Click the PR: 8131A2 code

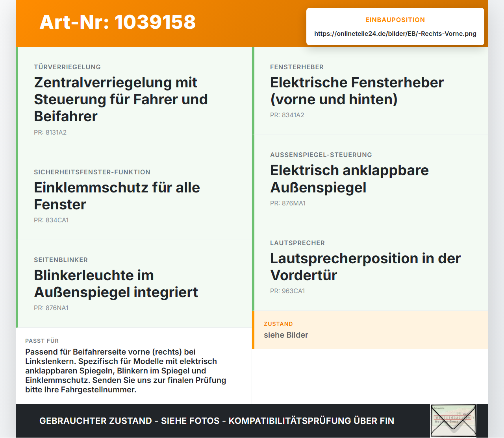(50, 132)
